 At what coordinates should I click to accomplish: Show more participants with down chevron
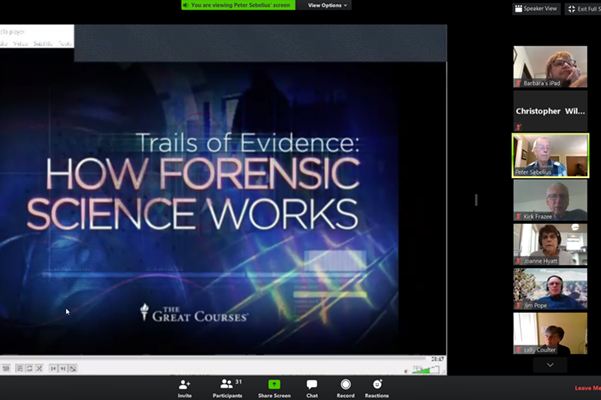[x=550, y=365]
